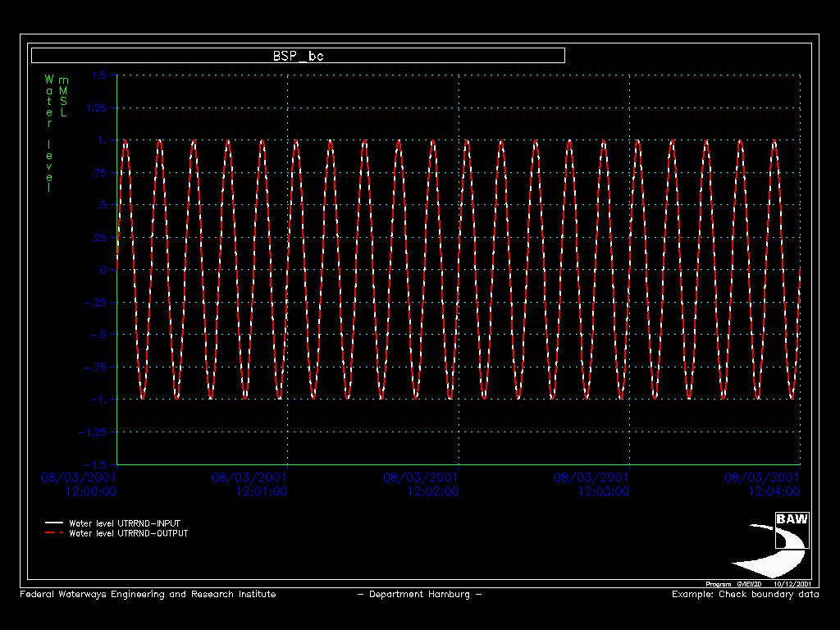Viewport: 840px width, 630px height.
Task: Click the y-axis value 1.
Action: click(x=102, y=140)
